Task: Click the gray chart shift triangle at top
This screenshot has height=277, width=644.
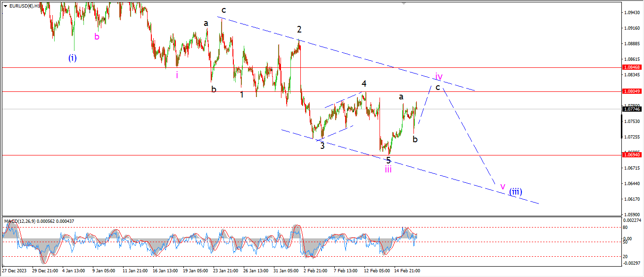Action: [404, 3]
